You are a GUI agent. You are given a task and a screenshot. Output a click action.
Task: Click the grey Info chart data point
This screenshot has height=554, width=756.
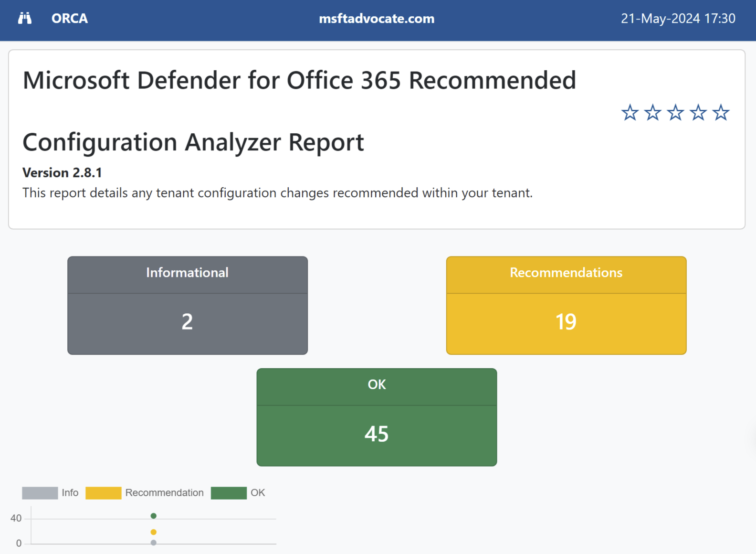pos(153,543)
